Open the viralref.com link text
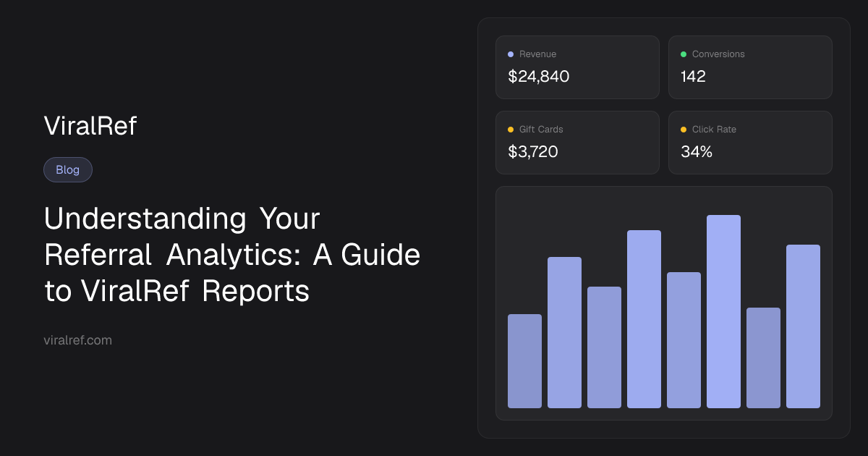The height and width of the screenshot is (456, 868). tap(77, 340)
